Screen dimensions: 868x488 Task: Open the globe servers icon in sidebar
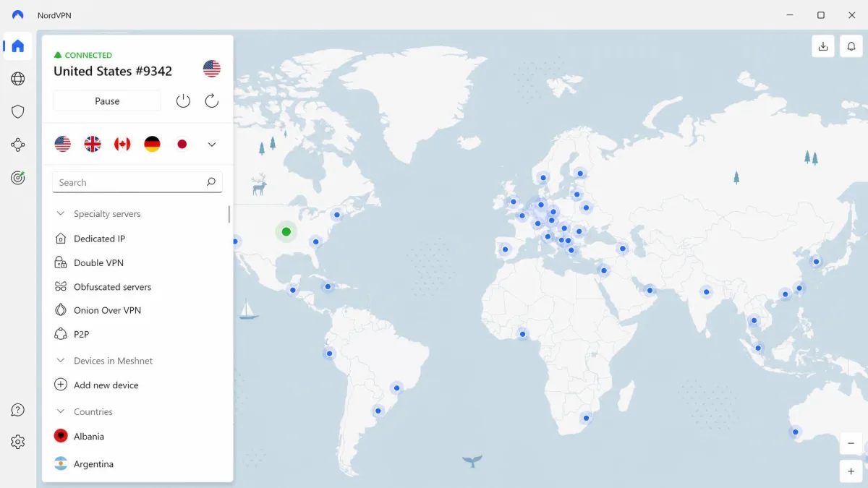point(18,79)
